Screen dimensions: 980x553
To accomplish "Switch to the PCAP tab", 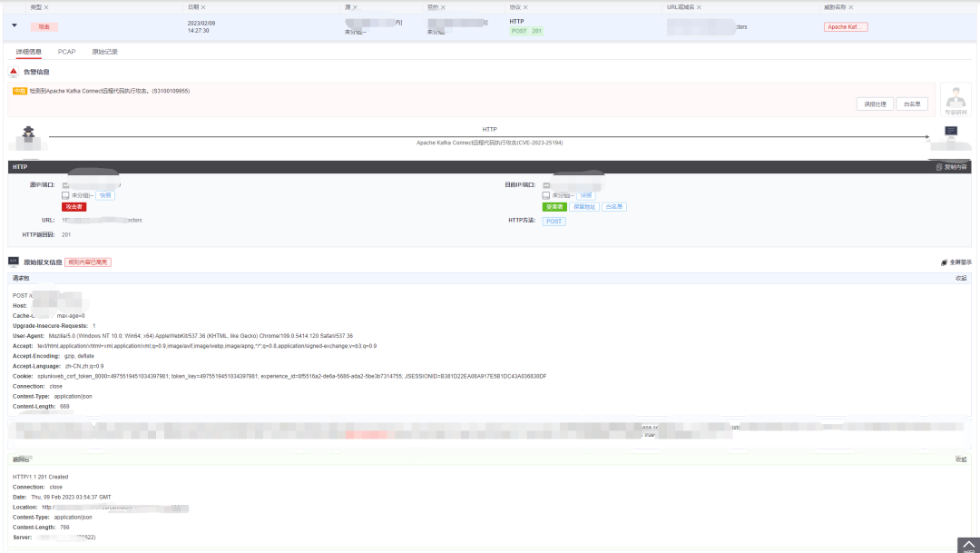I will pyautogui.click(x=67, y=52).
